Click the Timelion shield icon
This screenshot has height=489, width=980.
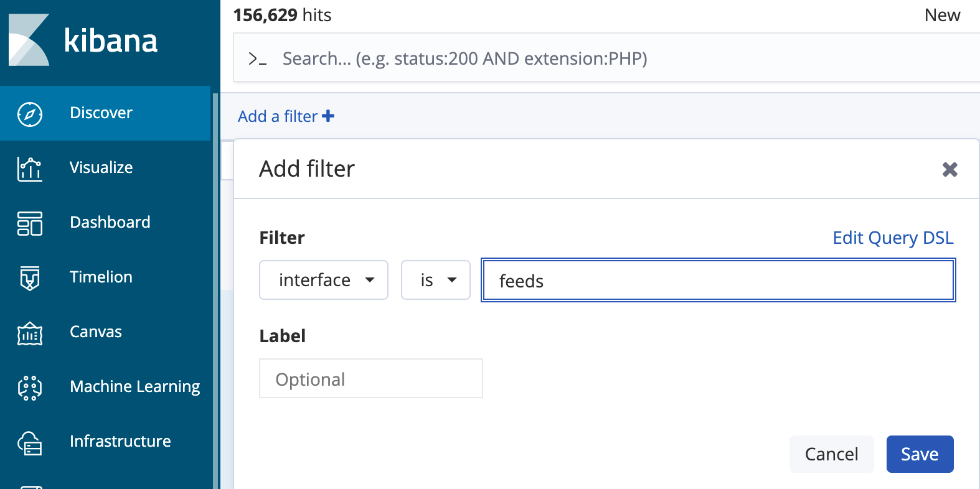[x=30, y=278]
